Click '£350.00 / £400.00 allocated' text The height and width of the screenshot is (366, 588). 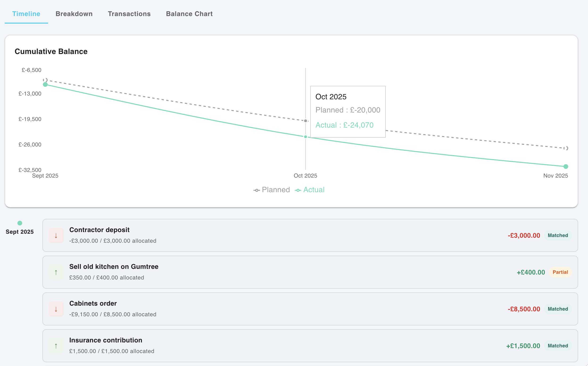click(107, 278)
